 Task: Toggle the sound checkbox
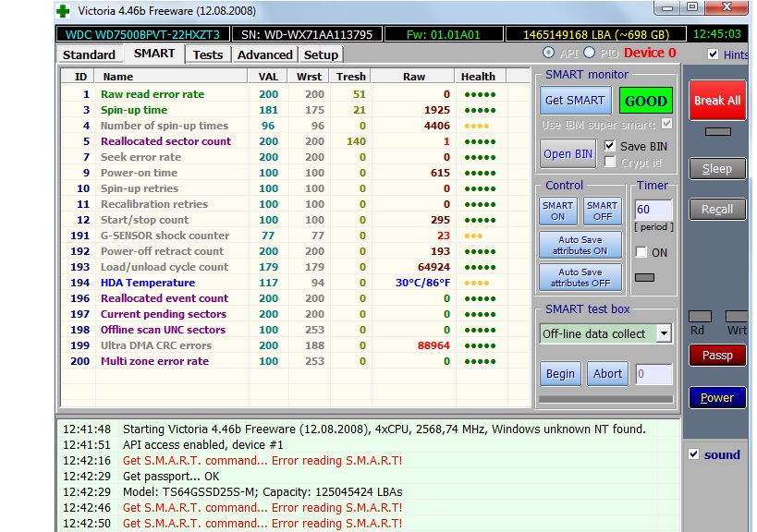coord(694,453)
